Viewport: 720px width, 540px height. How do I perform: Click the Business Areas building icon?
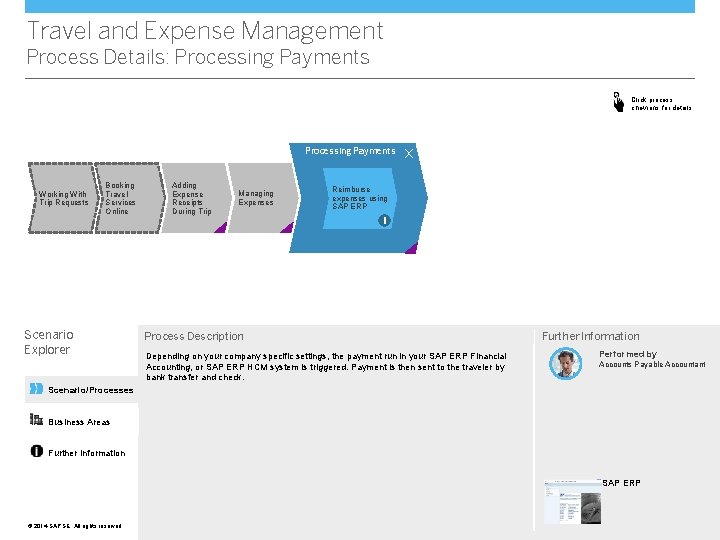click(x=36, y=420)
